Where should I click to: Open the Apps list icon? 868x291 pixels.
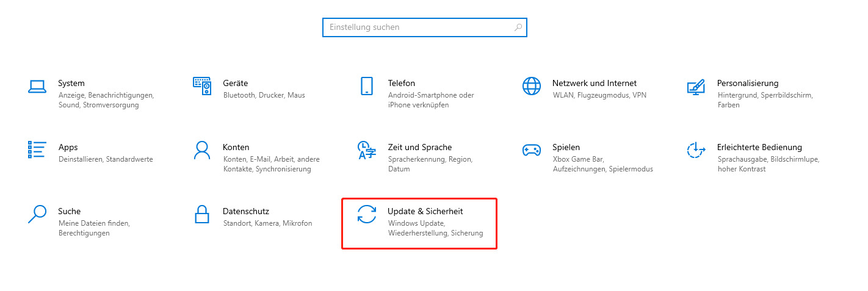[x=37, y=150]
